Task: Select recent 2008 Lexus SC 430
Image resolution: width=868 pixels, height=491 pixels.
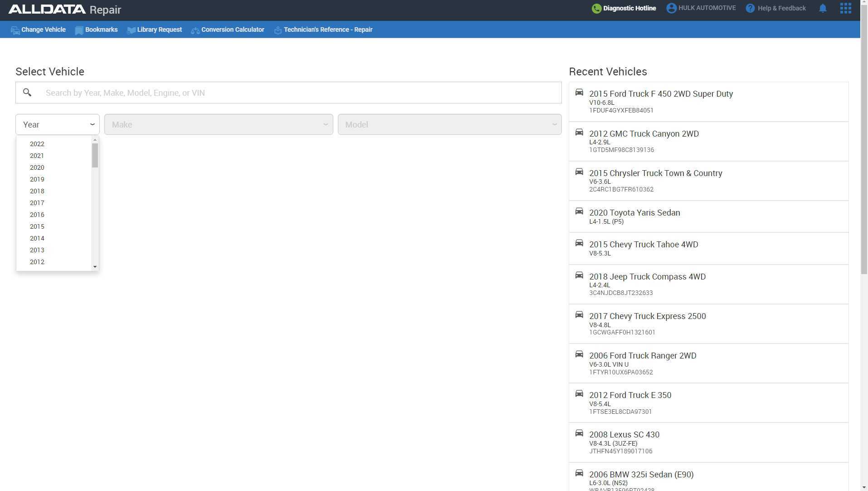Action: coord(709,443)
